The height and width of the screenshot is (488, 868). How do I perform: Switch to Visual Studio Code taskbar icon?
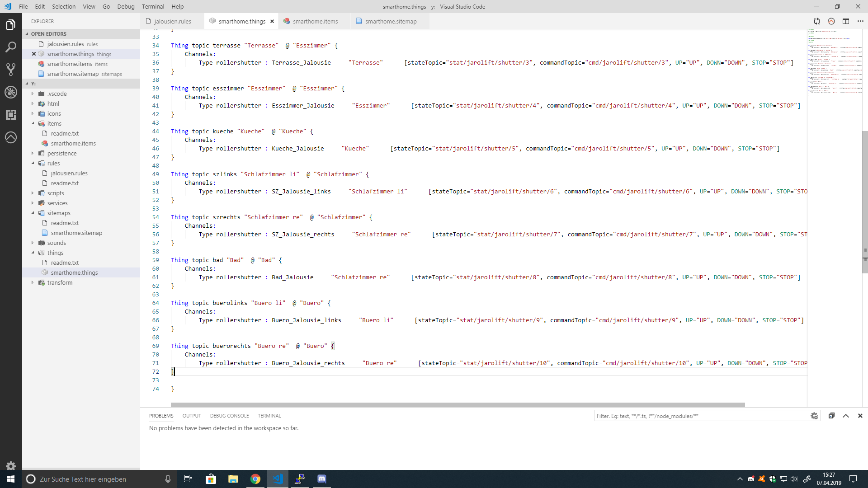pos(278,479)
